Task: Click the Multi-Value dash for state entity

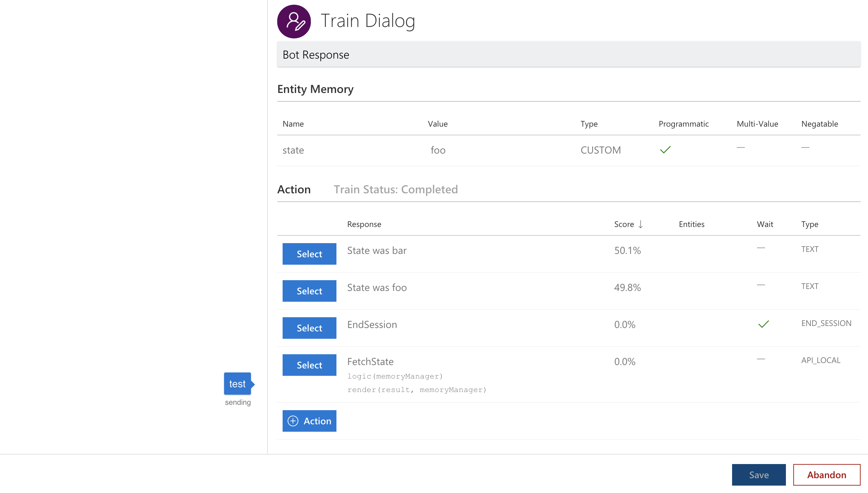Action: point(740,147)
